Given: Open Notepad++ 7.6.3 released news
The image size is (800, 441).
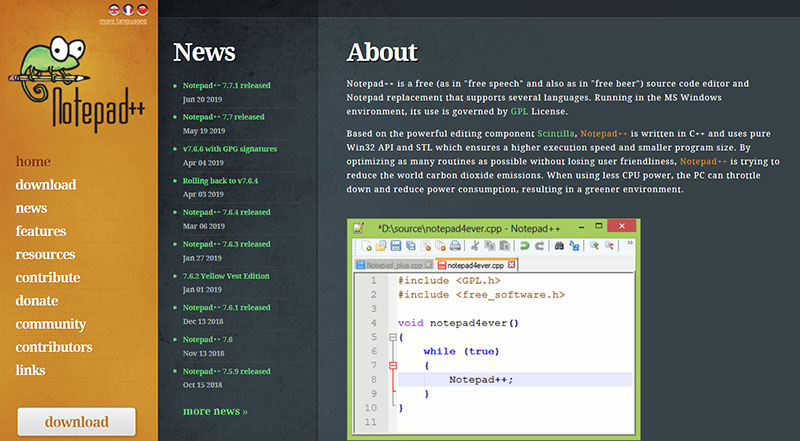Looking at the screenshot, I should pos(227,244).
